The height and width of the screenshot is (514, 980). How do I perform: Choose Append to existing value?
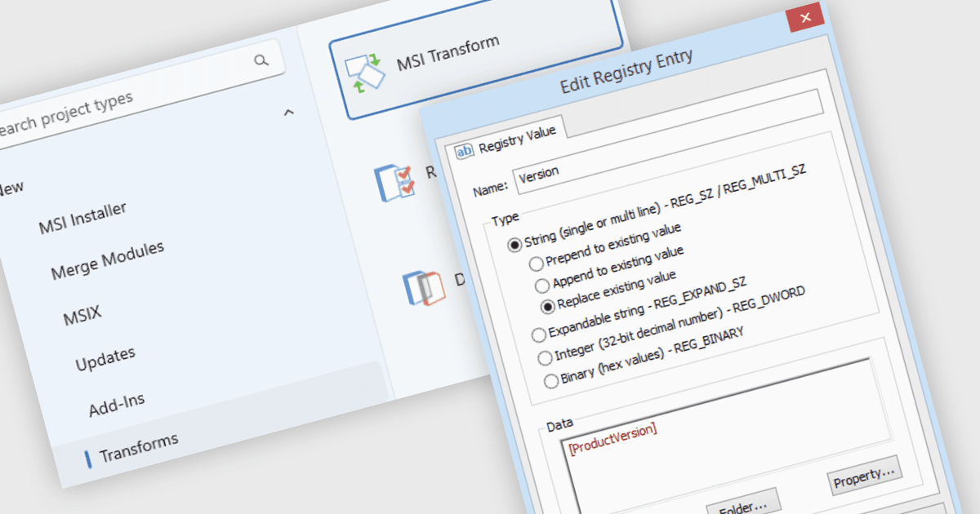[x=541, y=285]
